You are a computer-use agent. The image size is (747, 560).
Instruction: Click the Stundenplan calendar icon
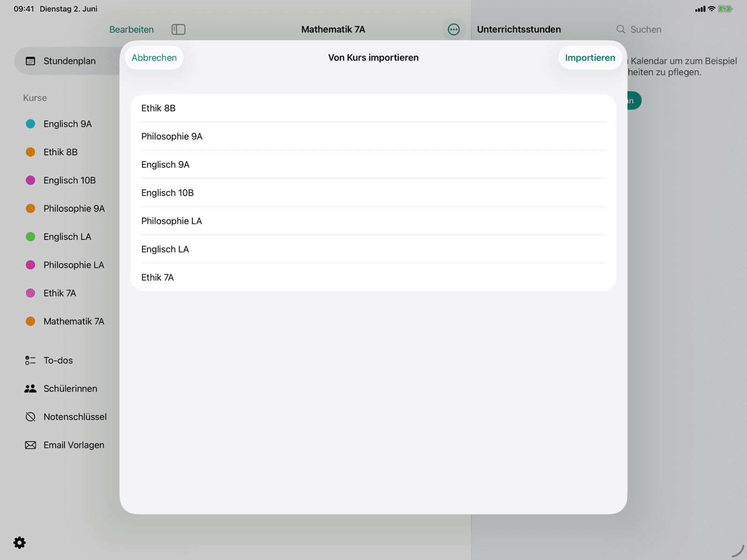[x=30, y=61]
